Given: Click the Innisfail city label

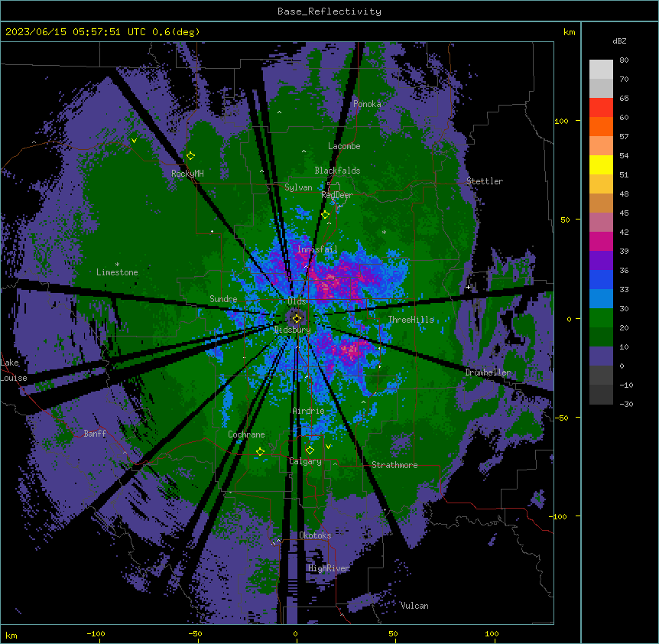Looking at the screenshot, I should click(x=317, y=249).
